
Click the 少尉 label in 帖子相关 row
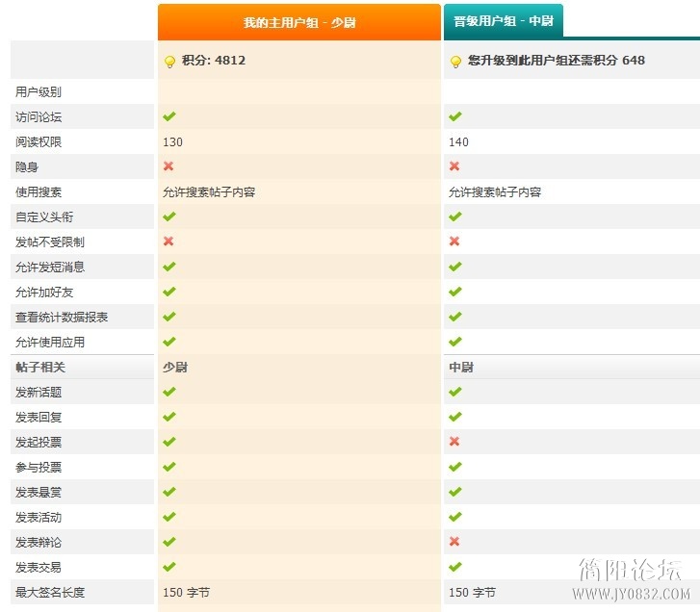click(x=175, y=368)
